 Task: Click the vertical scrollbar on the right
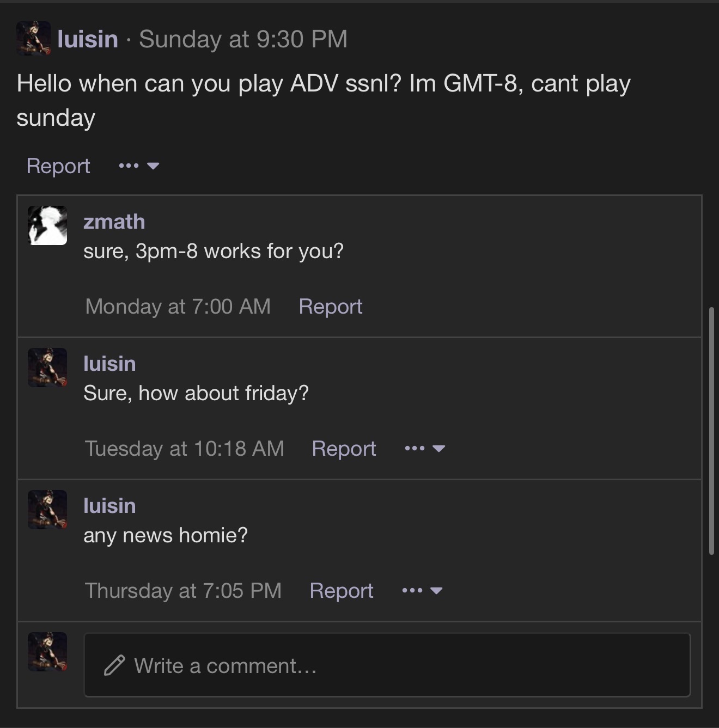(x=711, y=430)
